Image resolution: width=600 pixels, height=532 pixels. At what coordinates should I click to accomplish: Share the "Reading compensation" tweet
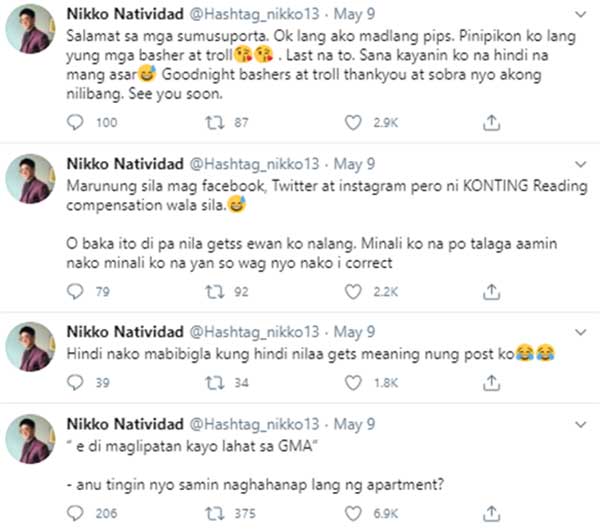(491, 292)
